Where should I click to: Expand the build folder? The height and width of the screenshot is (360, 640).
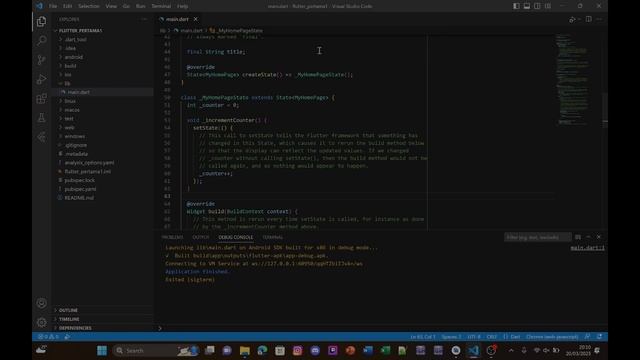click(70, 66)
